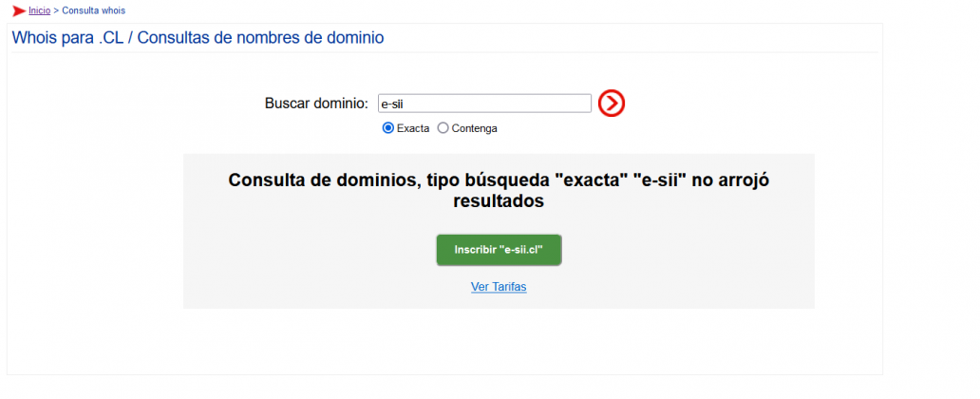Click the red circular search arrow icon
Viewport: 980px width, 399px height.
(x=612, y=104)
